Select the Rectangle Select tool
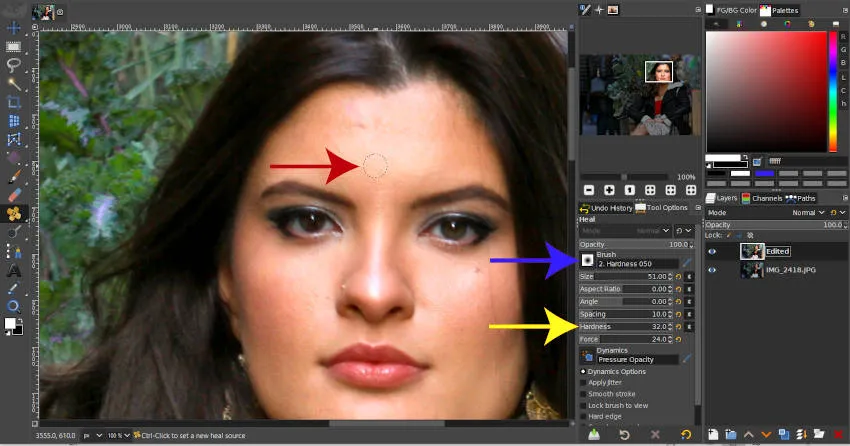850x446 pixels. coord(14,46)
